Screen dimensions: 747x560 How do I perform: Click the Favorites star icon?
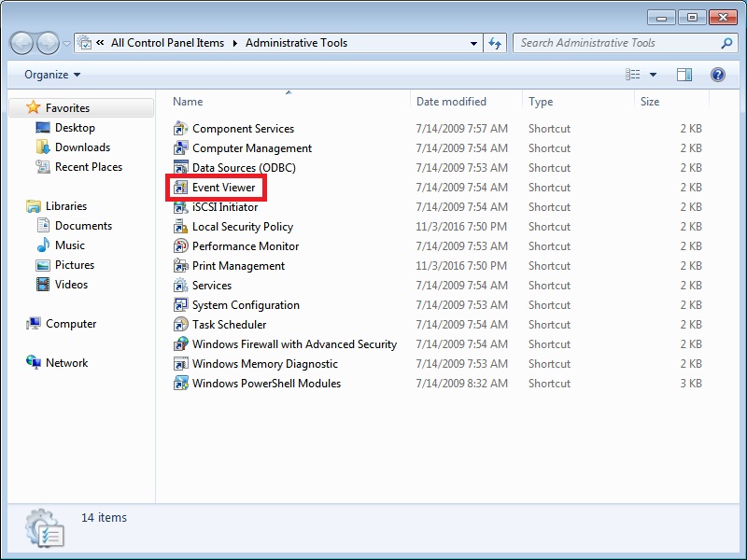click(x=34, y=107)
